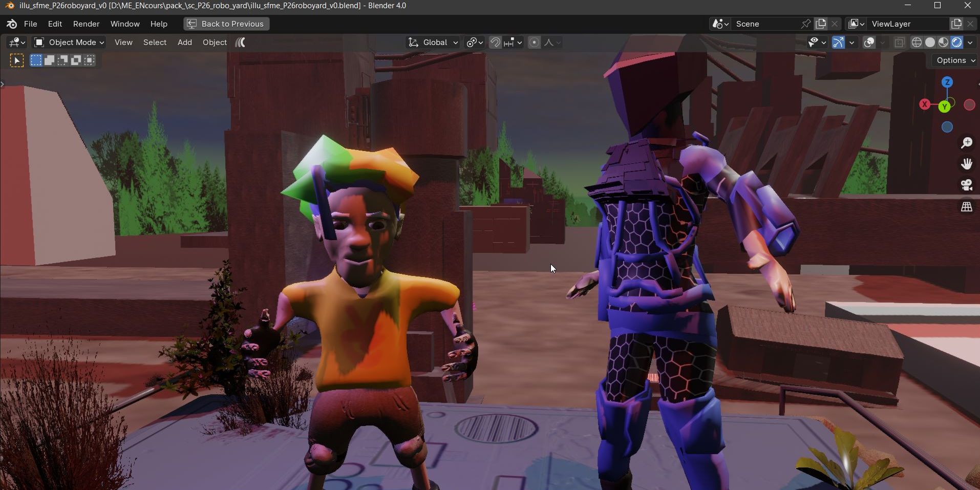Select material preview shading mode
This screenshot has height=490, width=980.
(943, 42)
